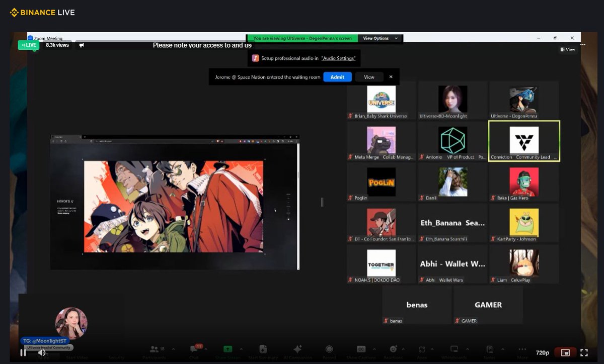Expand Share Screen options caret

click(241, 348)
